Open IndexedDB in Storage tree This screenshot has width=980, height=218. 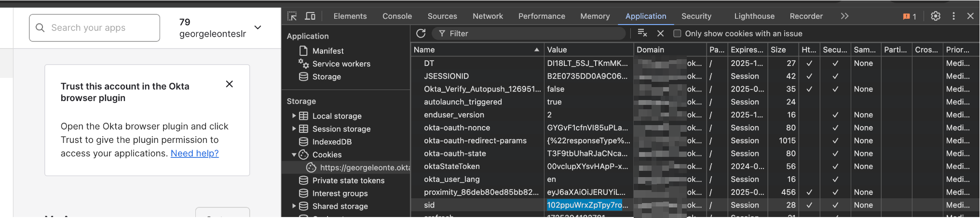pyautogui.click(x=332, y=141)
